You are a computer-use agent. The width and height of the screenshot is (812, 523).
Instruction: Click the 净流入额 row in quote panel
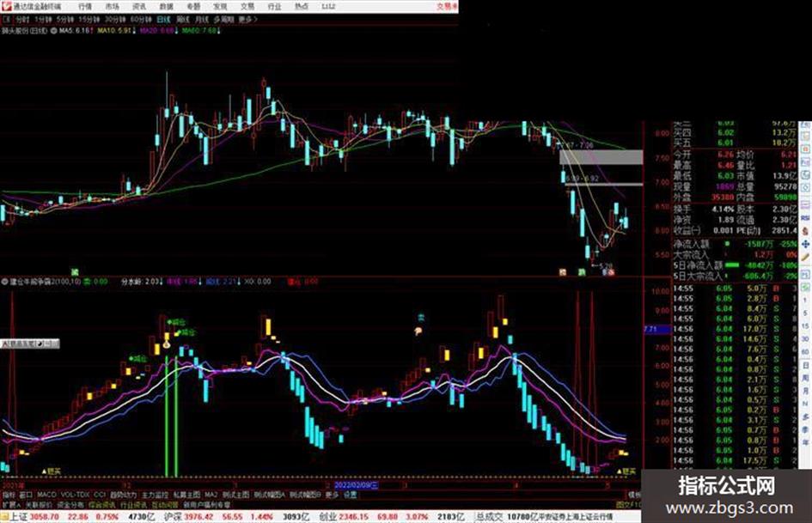click(735, 244)
